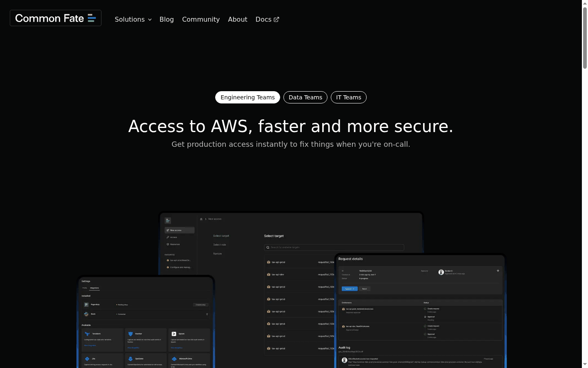This screenshot has height=368, width=588.
Task: Switch to the Data Teams tab
Action: click(305, 97)
